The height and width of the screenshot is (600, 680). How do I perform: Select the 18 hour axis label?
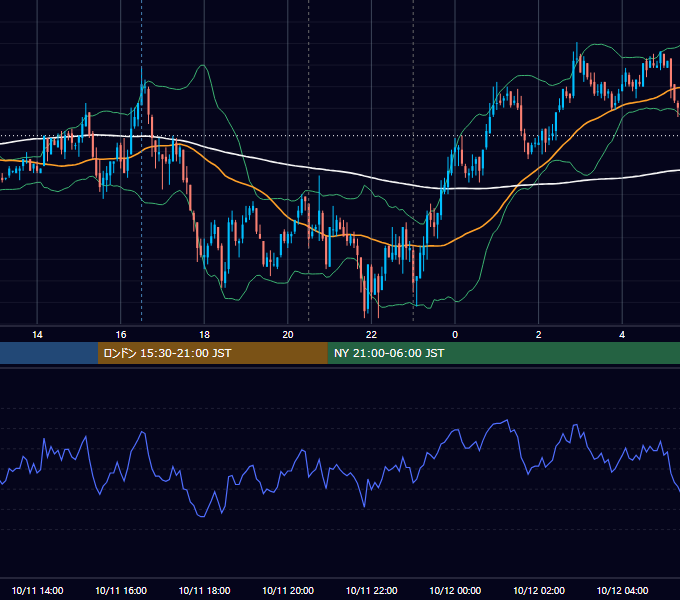[204, 335]
